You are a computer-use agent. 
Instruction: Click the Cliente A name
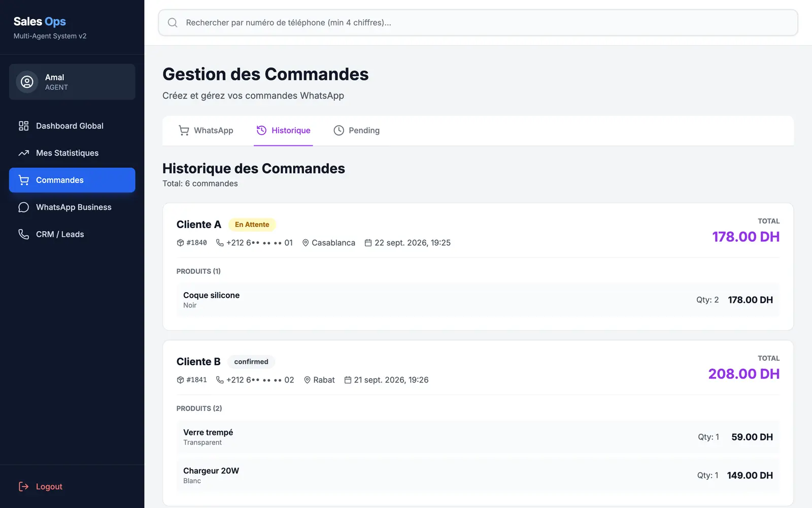point(199,225)
